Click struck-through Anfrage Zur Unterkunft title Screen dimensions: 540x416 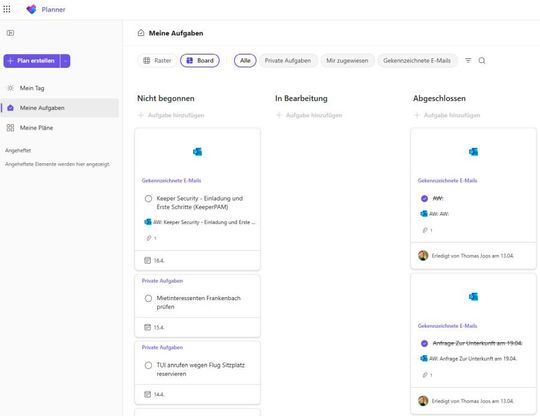[477, 343]
